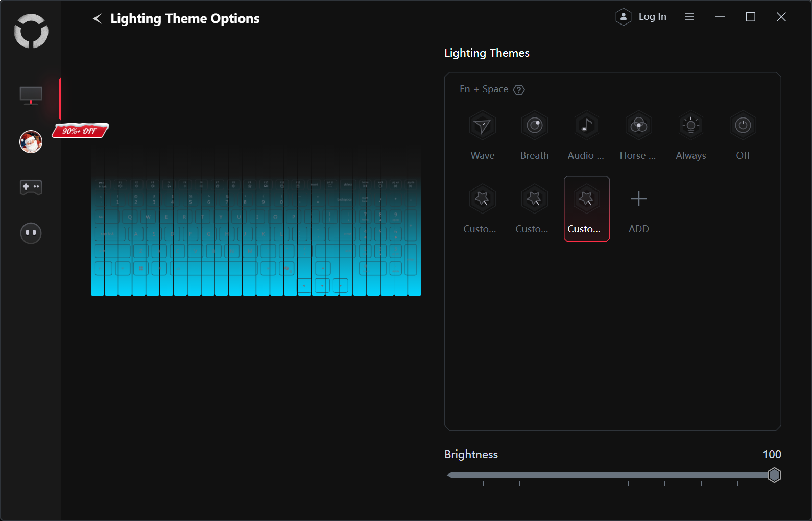Select the first Custom lighting theme
The width and height of the screenshot is (812, 521).
(x=482, y=208)
